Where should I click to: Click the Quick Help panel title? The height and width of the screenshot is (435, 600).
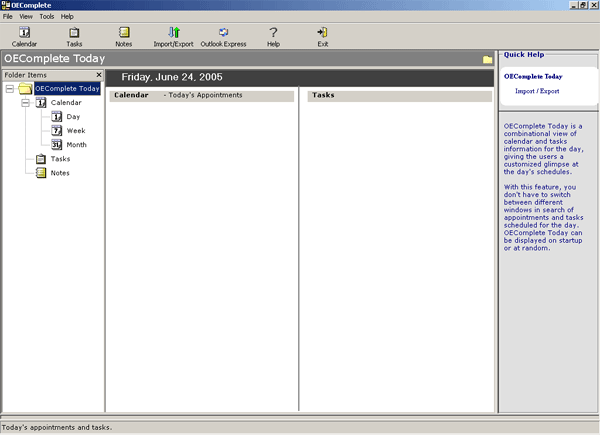click(524, 54)
